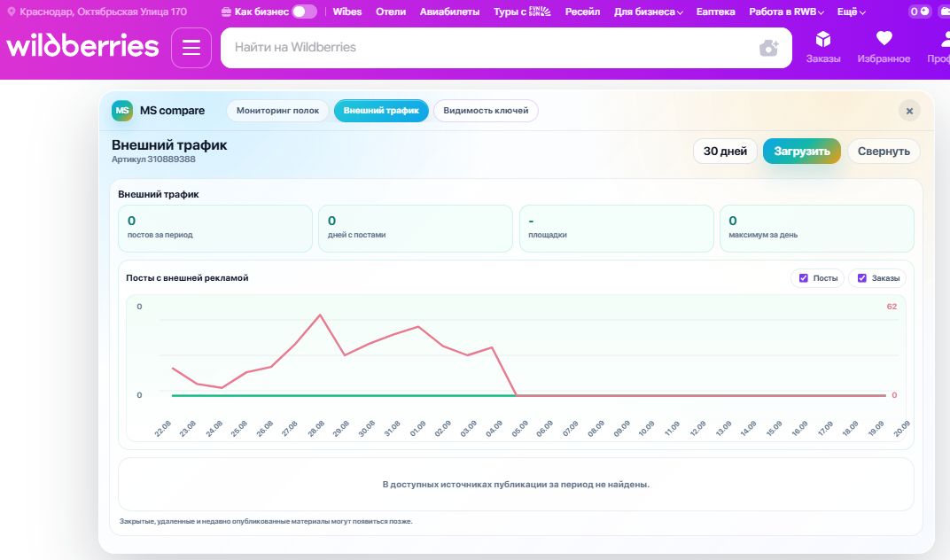The image size is (950, 560).
Task: Uncheck the Заказы chart checkbox
Action: [862, 278]
